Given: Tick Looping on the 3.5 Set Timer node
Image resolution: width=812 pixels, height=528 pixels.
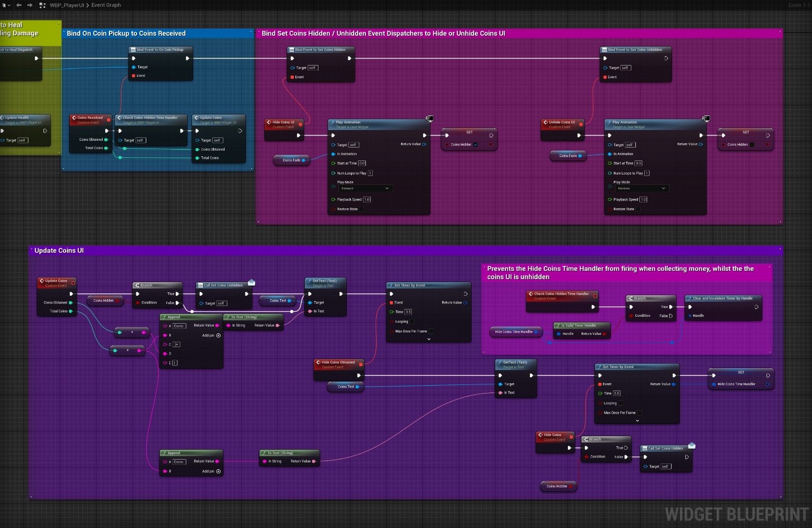Looking at the screenshot, I should pyautogui.click(x=412, y=321).
